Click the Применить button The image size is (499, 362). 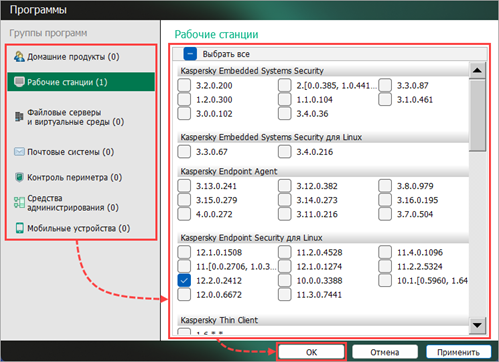click(458, 352)
